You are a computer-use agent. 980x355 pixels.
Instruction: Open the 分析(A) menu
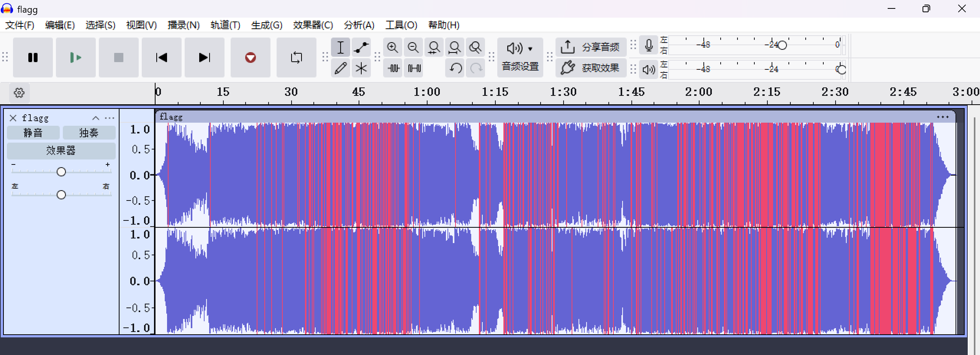[359, 25]
